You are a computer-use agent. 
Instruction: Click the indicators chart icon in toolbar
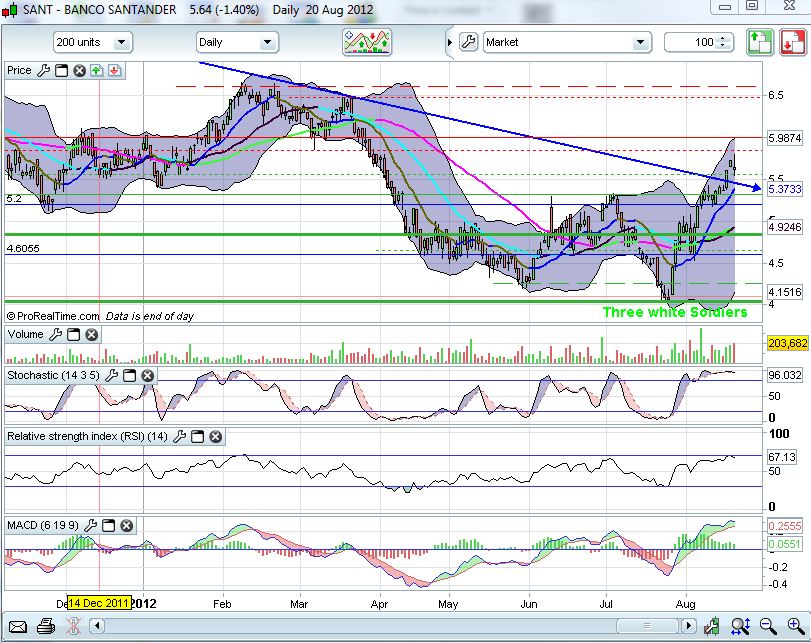tap(367, 42)
